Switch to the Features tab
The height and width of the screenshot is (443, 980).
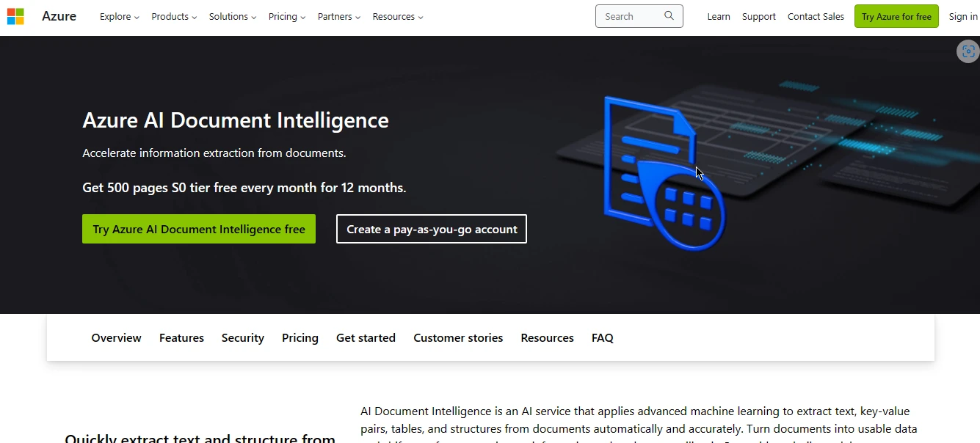coord(181,338)
